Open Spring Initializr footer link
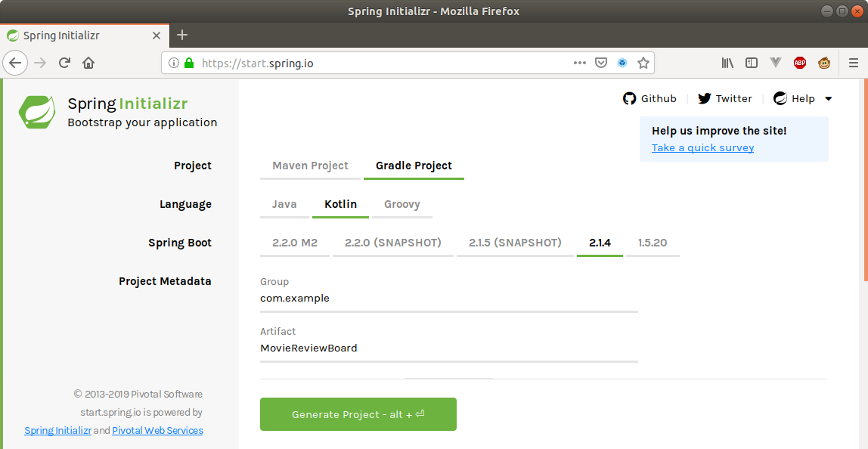 coord(57,431)
